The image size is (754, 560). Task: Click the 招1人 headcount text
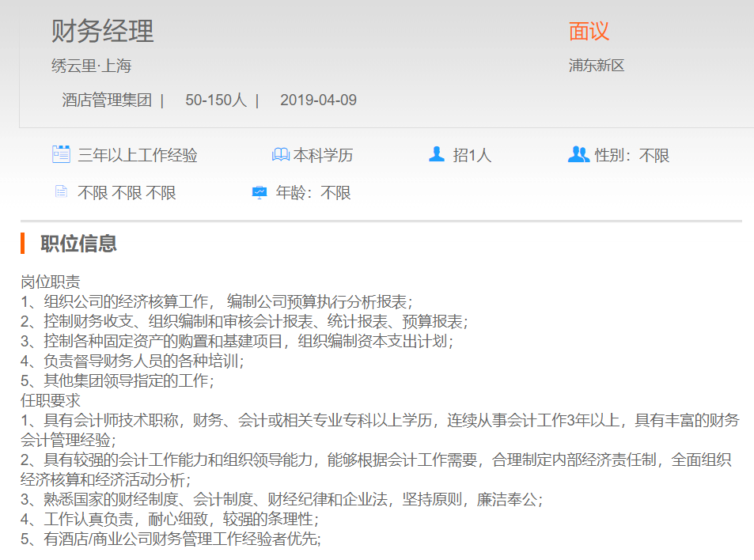coord(472,156)
